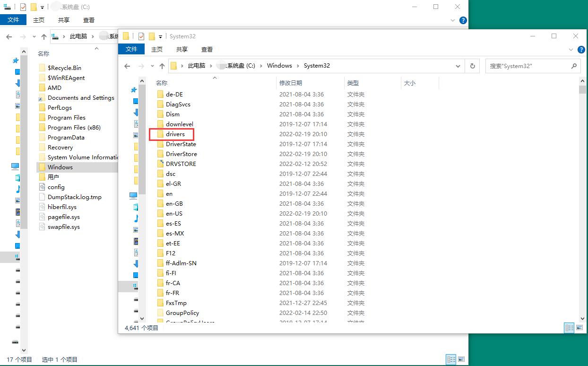Click the Back arrow in the System32 window
This screenshot has width=588, height=366.
pyautogui.click(x=127, y=65)
